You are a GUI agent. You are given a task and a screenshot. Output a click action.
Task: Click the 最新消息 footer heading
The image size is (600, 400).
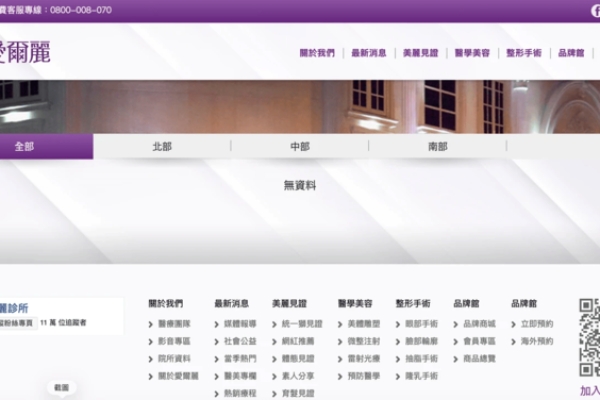click(231, 304)
